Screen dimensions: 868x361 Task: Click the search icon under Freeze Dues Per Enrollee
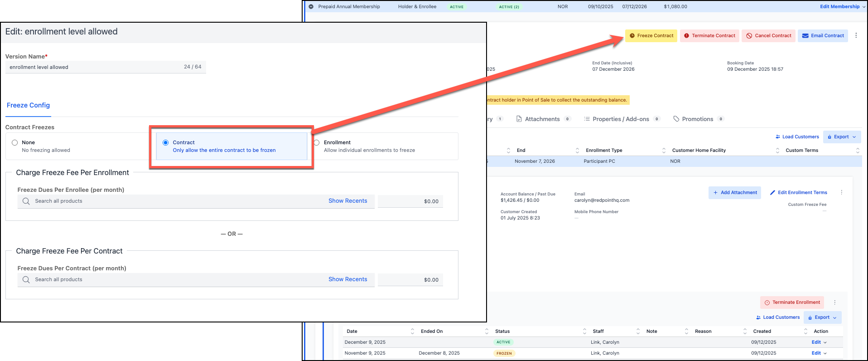click(x=26, y=201)
